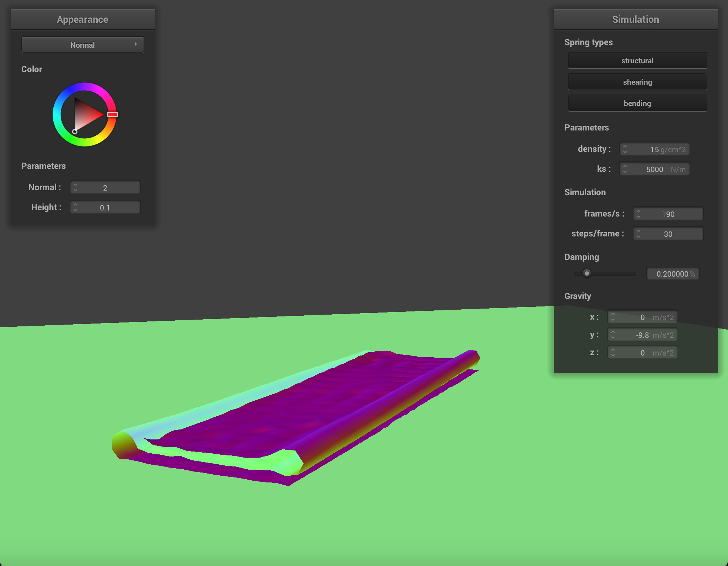Click the 'Color' label in Appearance
728x566 pixels.
[x=32, y=69]
